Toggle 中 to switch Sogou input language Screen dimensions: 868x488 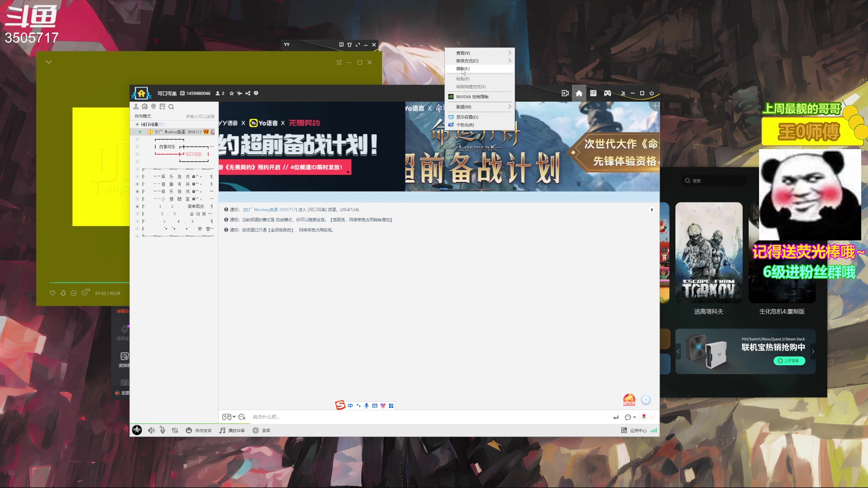pyautogui.click(x=350, y=405)
